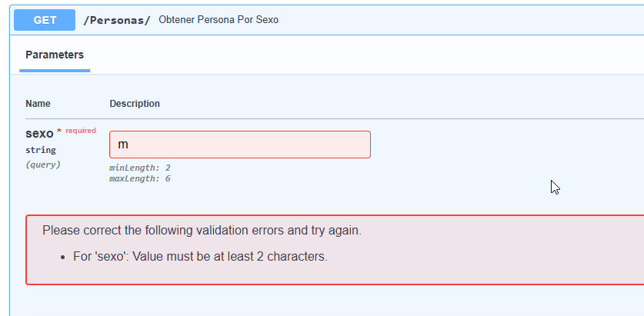Click the maxLength: 6 constraint text
Image resolution: width=644 pixels, height=316 pixels.
click(139, 178)
